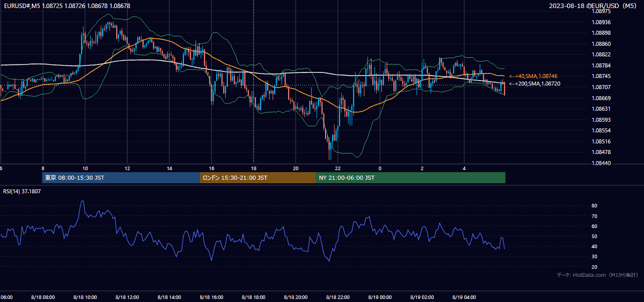Click the 1.08554 price axis label

tap(601, 130)
